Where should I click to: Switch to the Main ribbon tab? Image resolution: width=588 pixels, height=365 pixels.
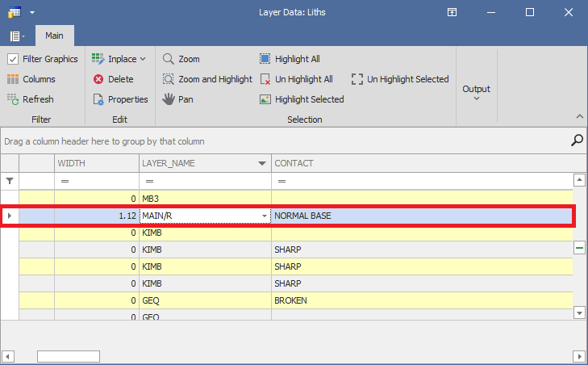tap(54, 36)
